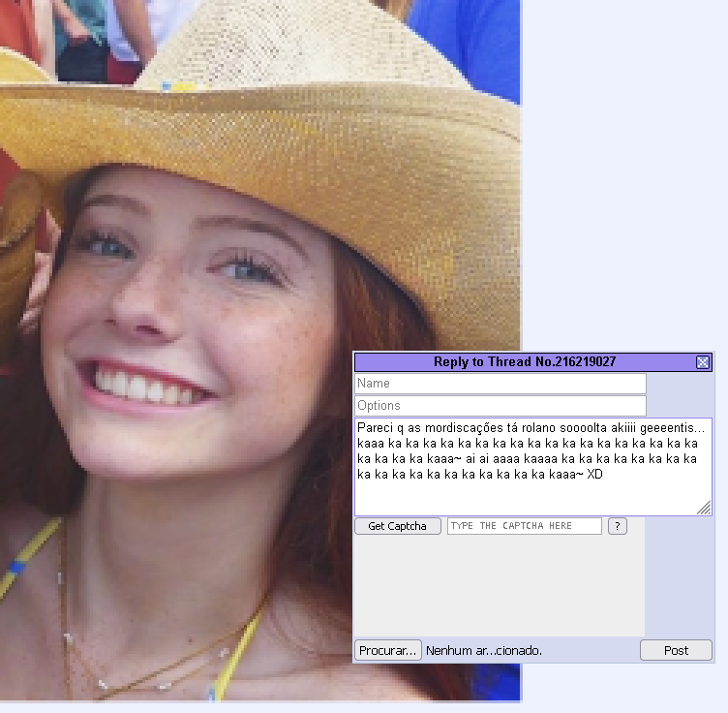Click the Options input field
This screenshot has width=728, height=713.
[x=500, y=406]
